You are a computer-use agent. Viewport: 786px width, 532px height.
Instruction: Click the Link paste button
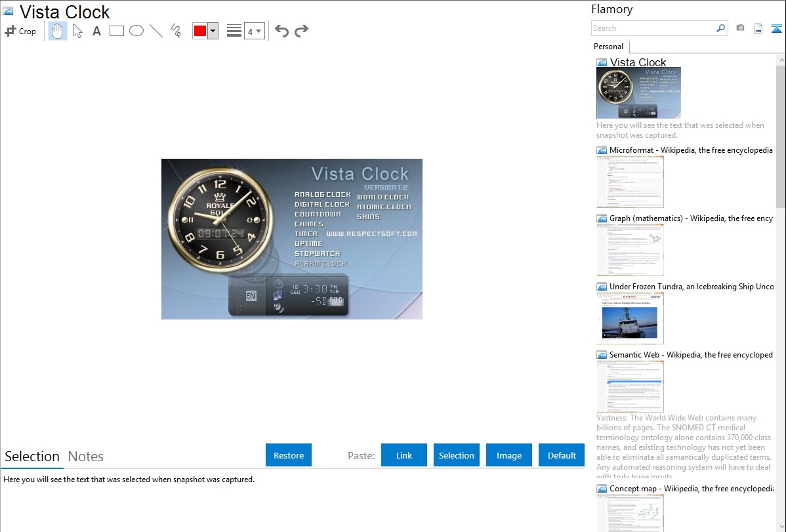click(x=404, y=455)
